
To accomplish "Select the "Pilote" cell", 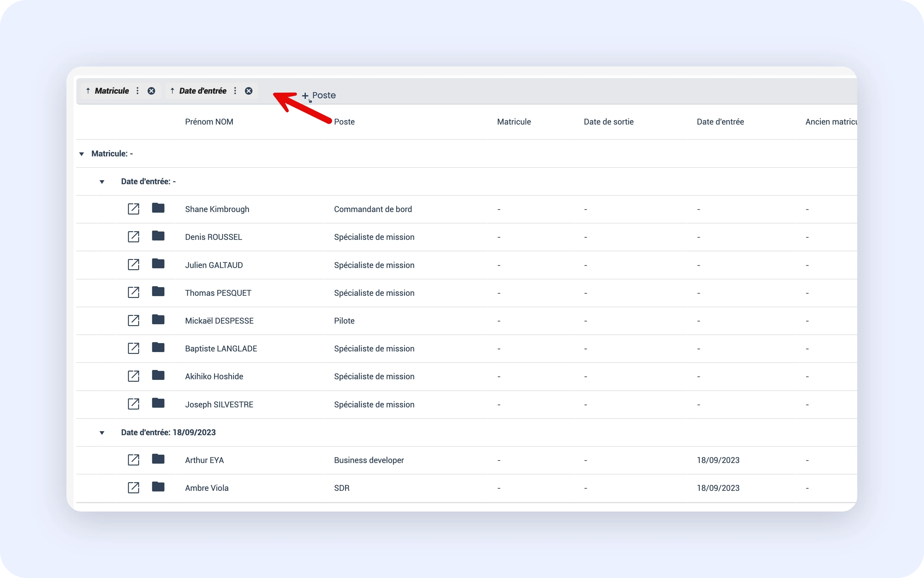I will (344, 321).
